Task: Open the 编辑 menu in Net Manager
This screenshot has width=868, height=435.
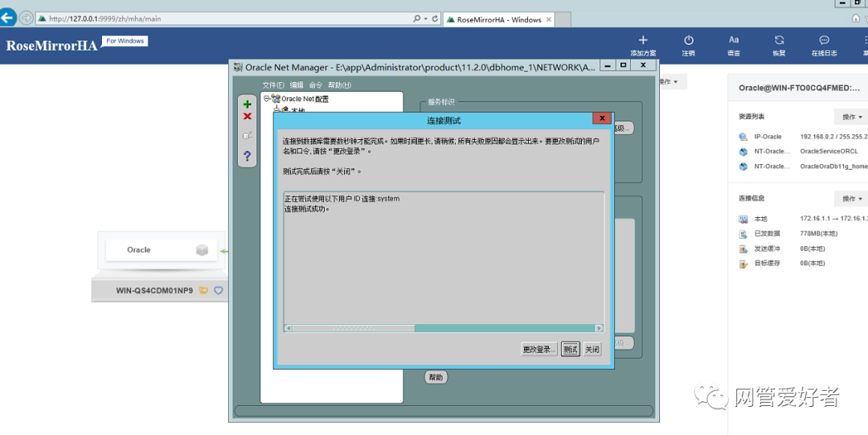Action: pyautogui.click(x=297, y=84)
